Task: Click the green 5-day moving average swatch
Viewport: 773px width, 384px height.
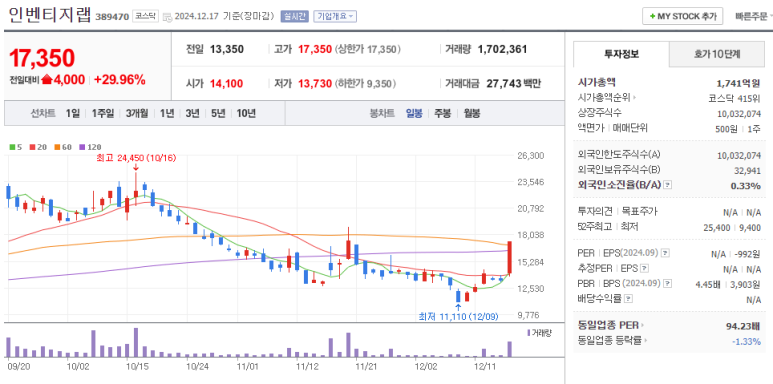Action: click(x=11, y=147)
